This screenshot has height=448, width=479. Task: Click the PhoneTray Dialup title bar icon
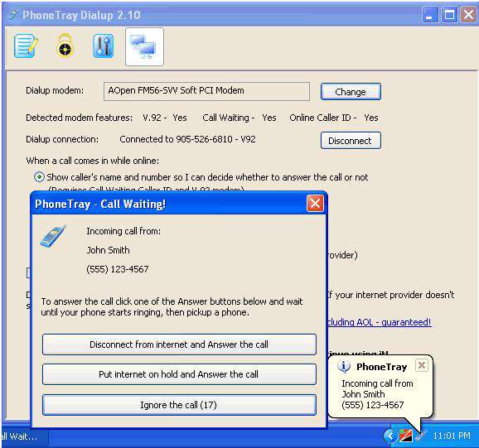(12, 15)
